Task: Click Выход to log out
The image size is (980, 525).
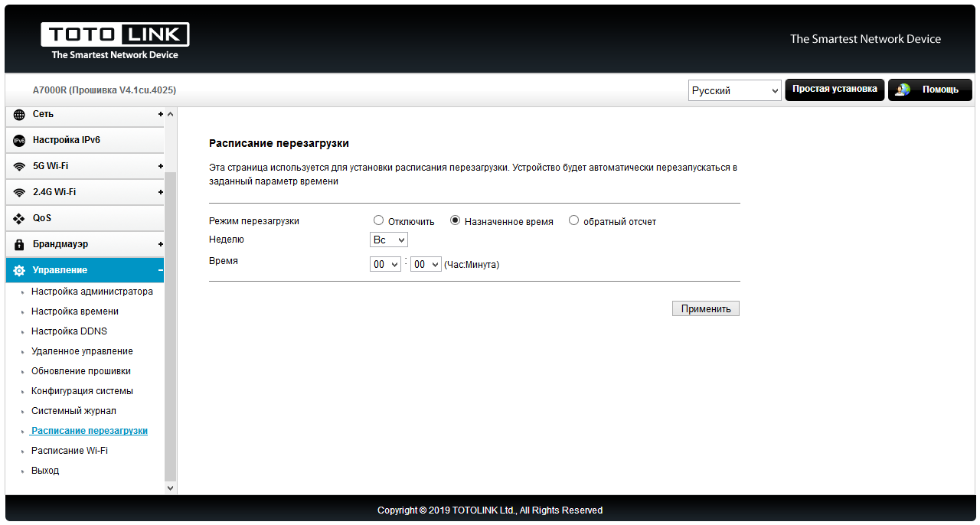Action: coord(45,471)
